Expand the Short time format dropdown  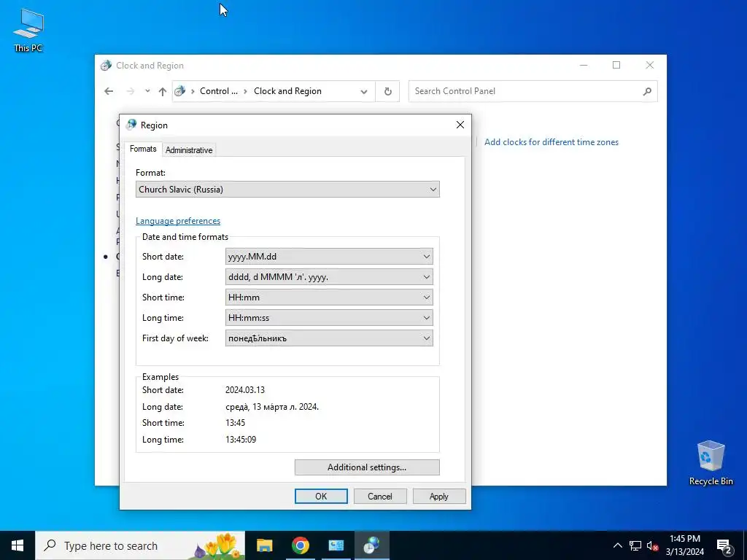[329, 297]
